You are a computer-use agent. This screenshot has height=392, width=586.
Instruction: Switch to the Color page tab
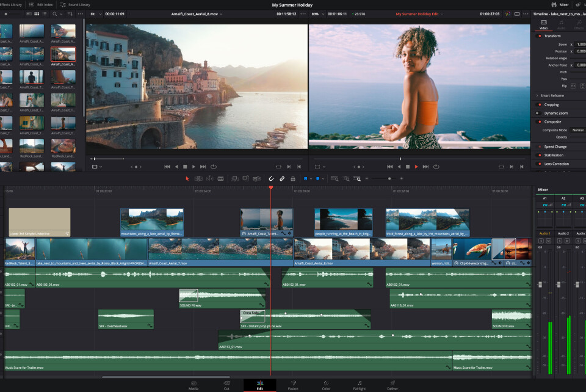pos(326,385)
